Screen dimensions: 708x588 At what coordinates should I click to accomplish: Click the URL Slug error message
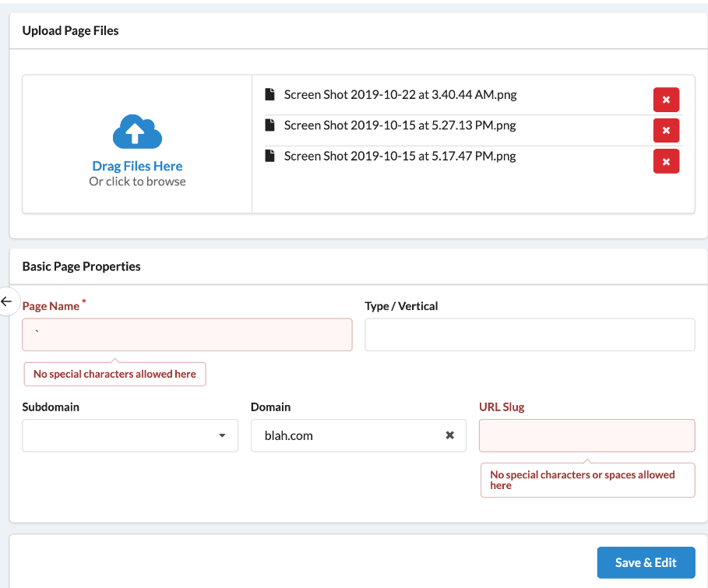pos(587,480)
